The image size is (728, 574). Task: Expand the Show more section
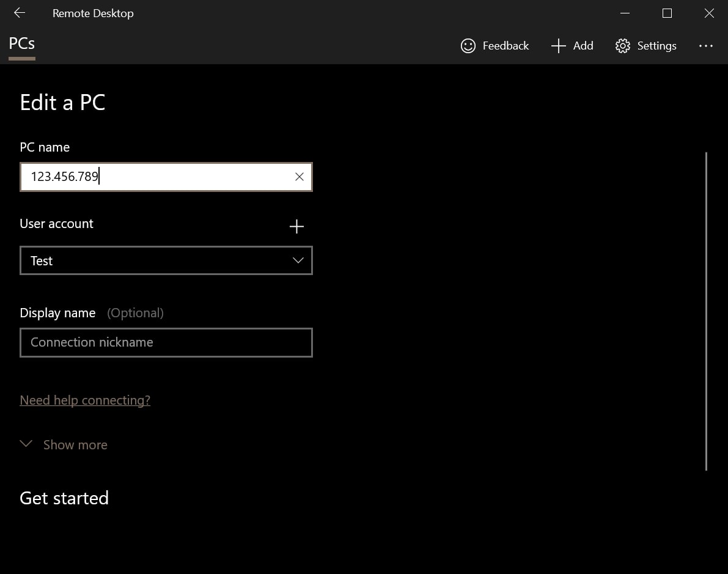click(x=64, y=444)
